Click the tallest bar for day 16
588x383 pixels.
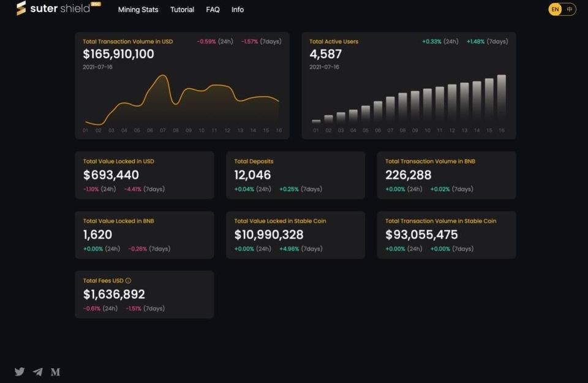501,98
